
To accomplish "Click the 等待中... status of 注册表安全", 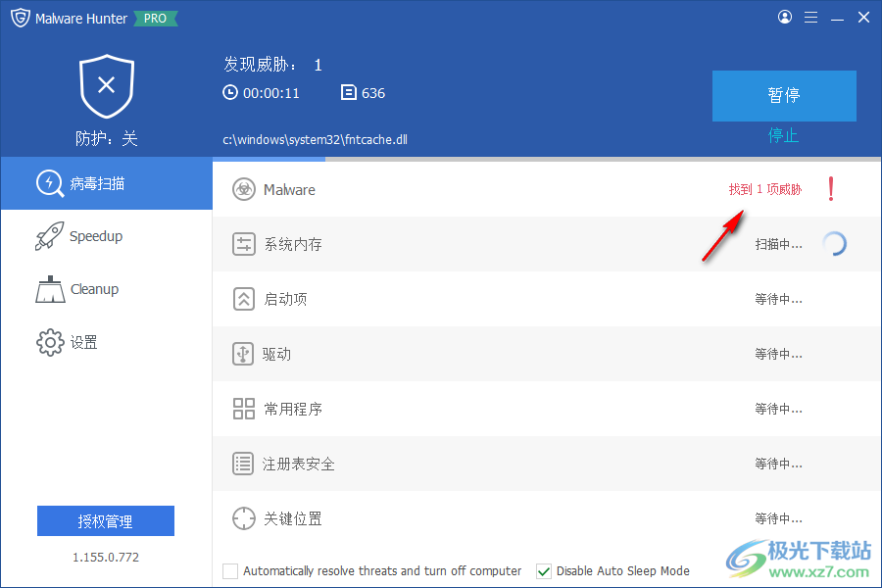I will 778,464.
